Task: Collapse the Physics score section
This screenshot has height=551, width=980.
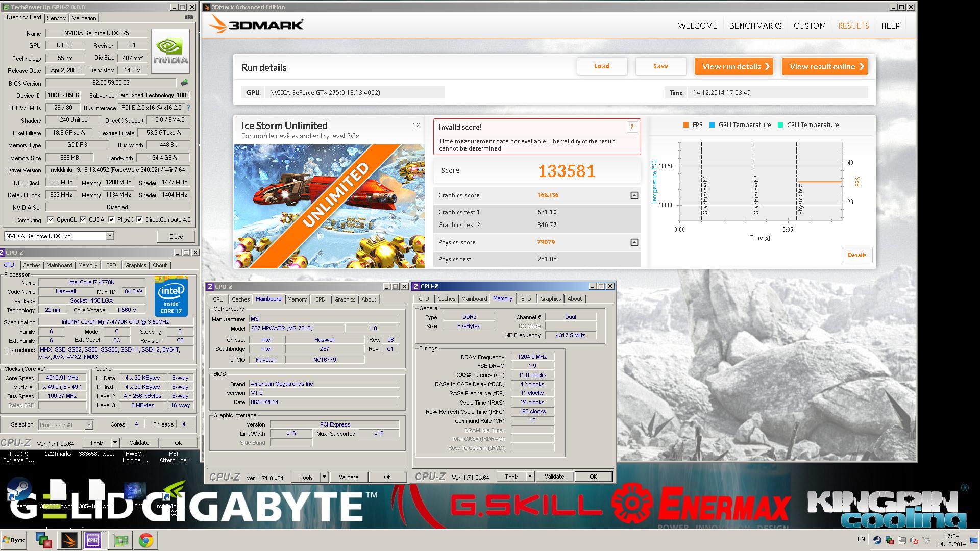Action: click(x=634, y=242)
